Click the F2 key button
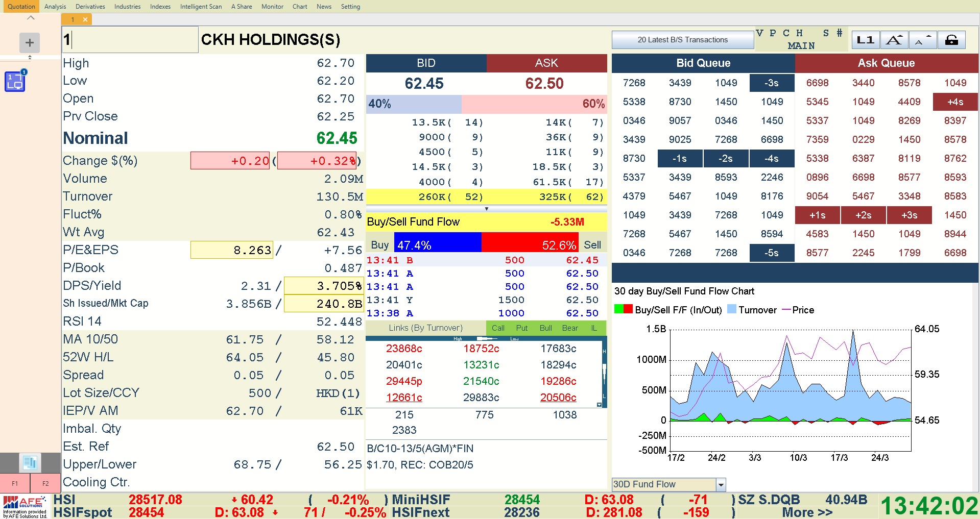The height and width of the screenshot is (519, 980). 45,483
